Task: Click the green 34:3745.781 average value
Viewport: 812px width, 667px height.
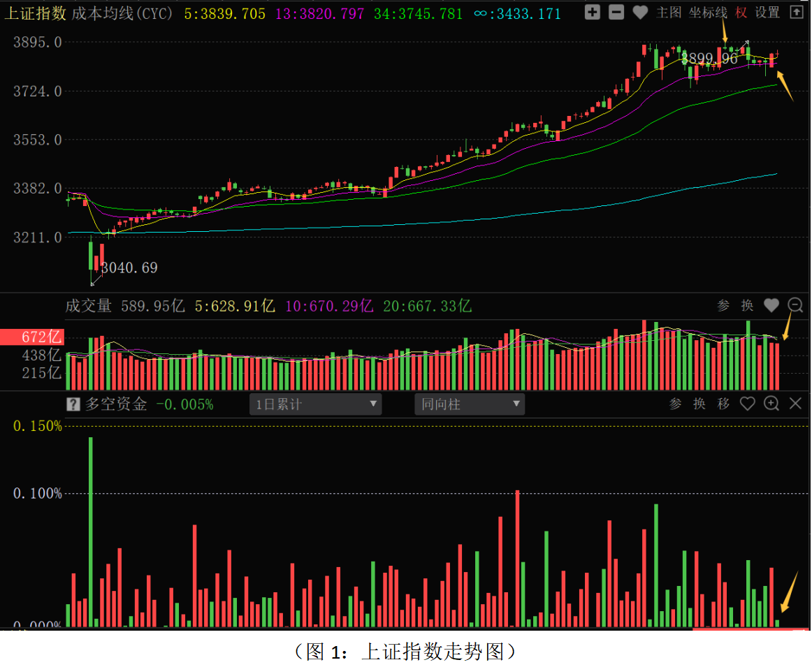Action: click(419, 13)
